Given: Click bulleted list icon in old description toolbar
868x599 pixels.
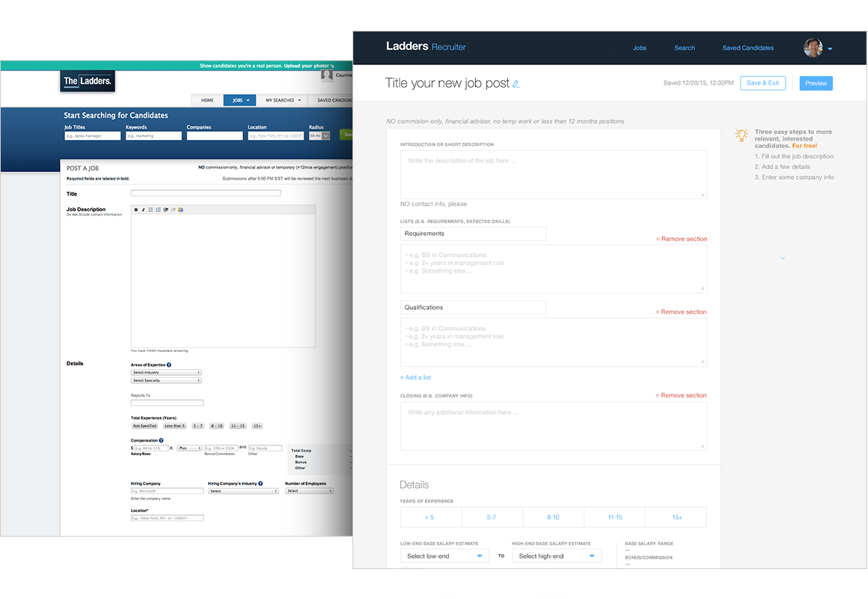Looking at the screenshot, I should pyautogui.click(x=150, y=210).
